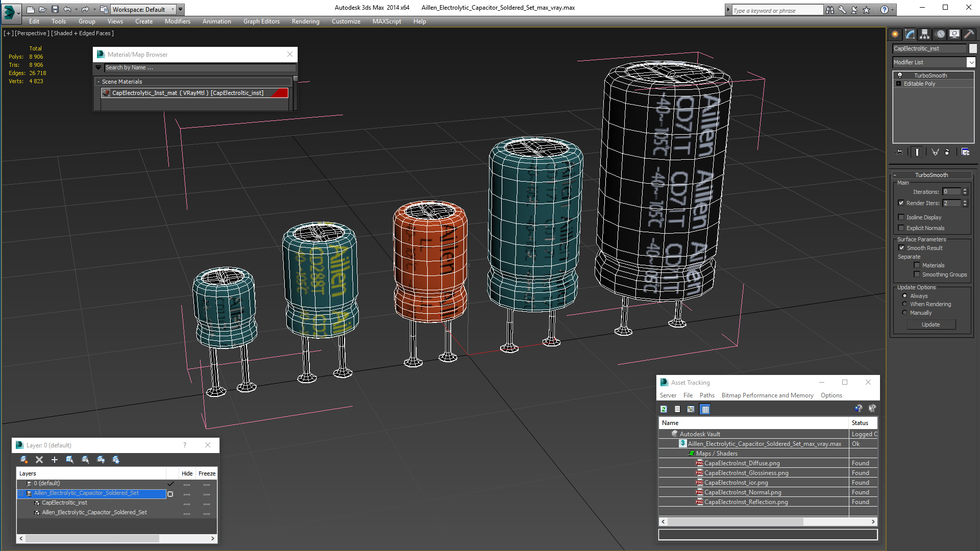This screenshot has height=551, width=980.
Task: Open the MAXScript menu
Action: [x=386, y=21]
